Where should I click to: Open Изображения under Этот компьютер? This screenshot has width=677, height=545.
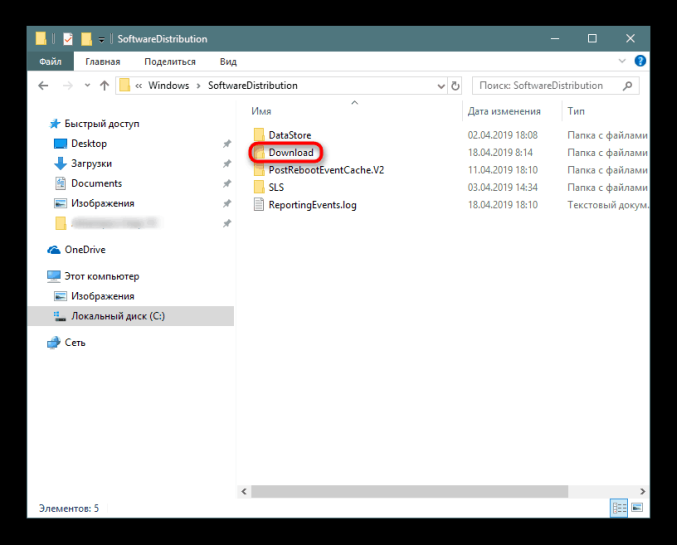(103, 296)
